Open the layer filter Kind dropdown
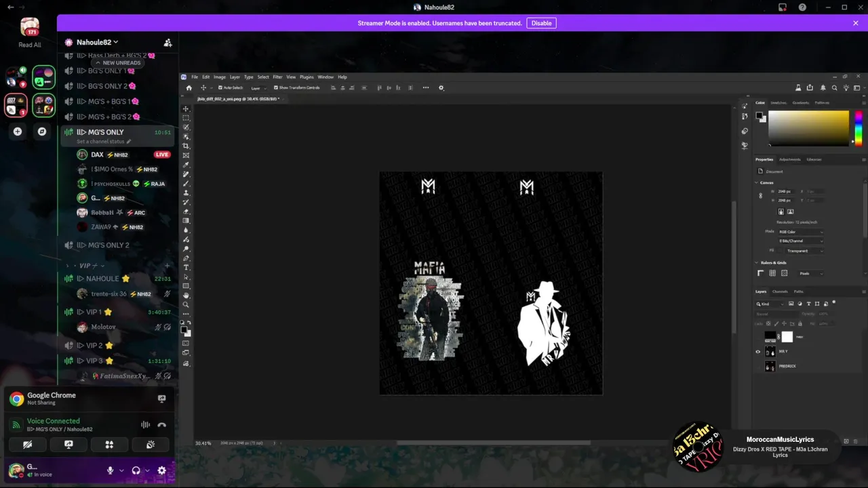 [770, 304]
